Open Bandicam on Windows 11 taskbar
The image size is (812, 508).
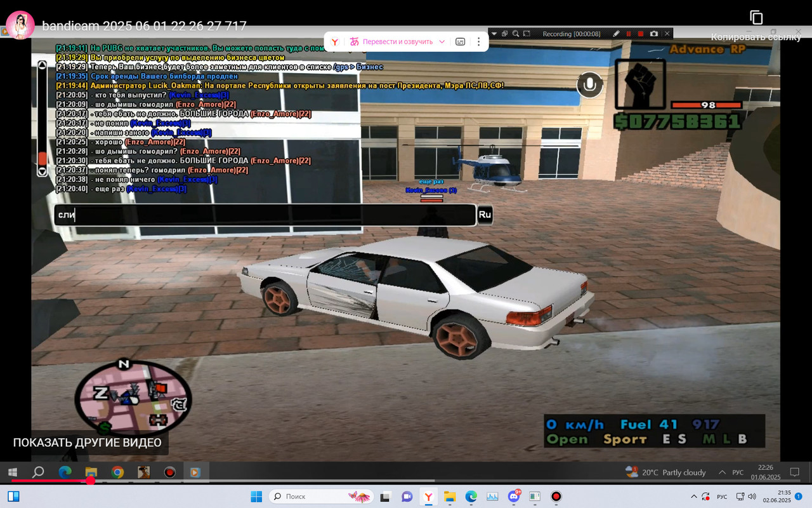click(x=556, y=497)
